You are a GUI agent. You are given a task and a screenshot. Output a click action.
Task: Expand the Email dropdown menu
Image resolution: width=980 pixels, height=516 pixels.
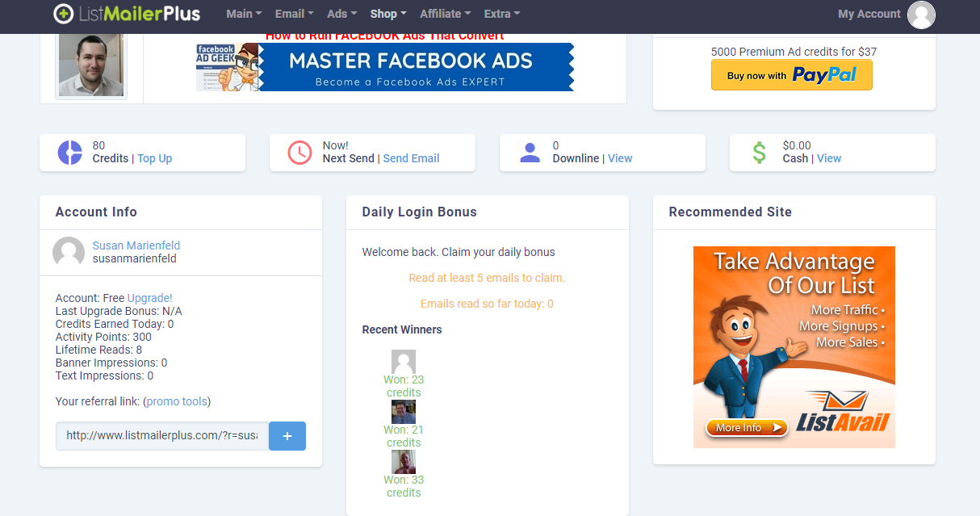295,14
